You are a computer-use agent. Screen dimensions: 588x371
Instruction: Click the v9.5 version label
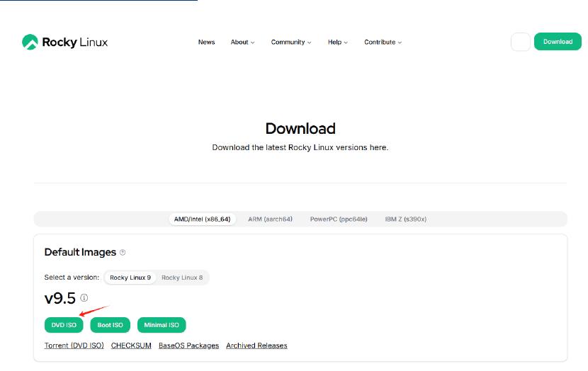60,298
